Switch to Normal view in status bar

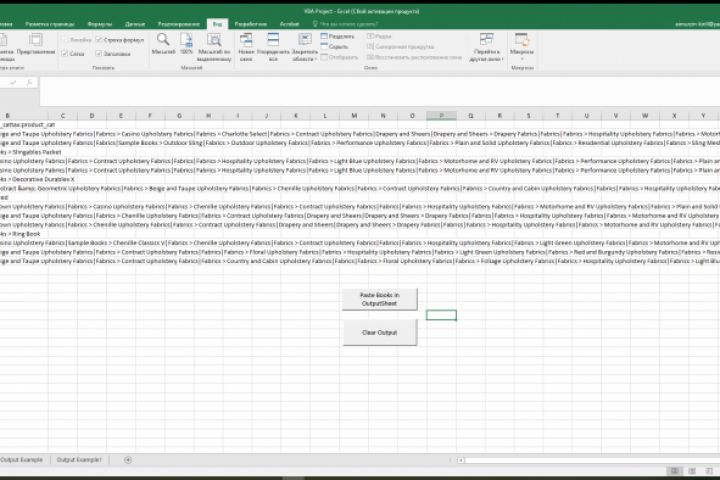pos(675,471)
